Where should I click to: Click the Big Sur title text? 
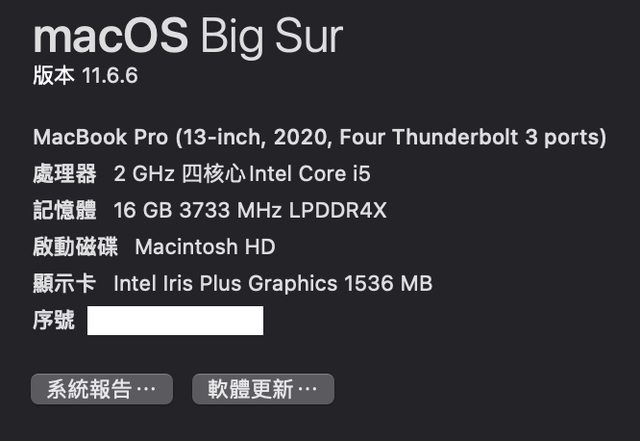[x=270, y=36]
